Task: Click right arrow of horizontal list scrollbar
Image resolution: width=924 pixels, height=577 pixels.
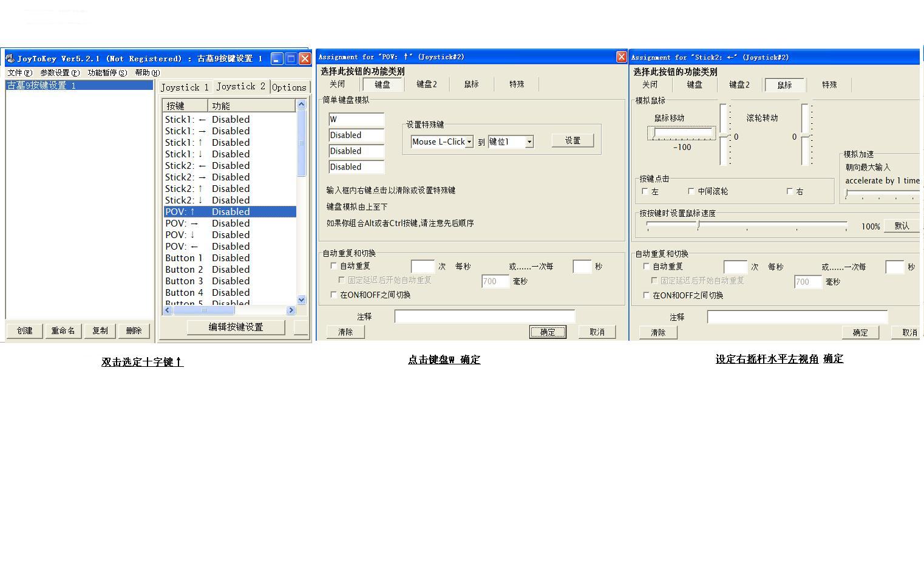Action: click(291, 310)
